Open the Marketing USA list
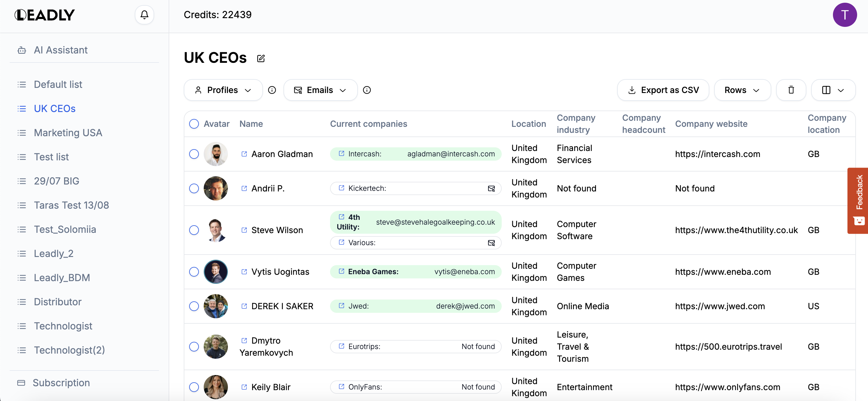The height and width of the screenshot is (401, 868). 68,133
